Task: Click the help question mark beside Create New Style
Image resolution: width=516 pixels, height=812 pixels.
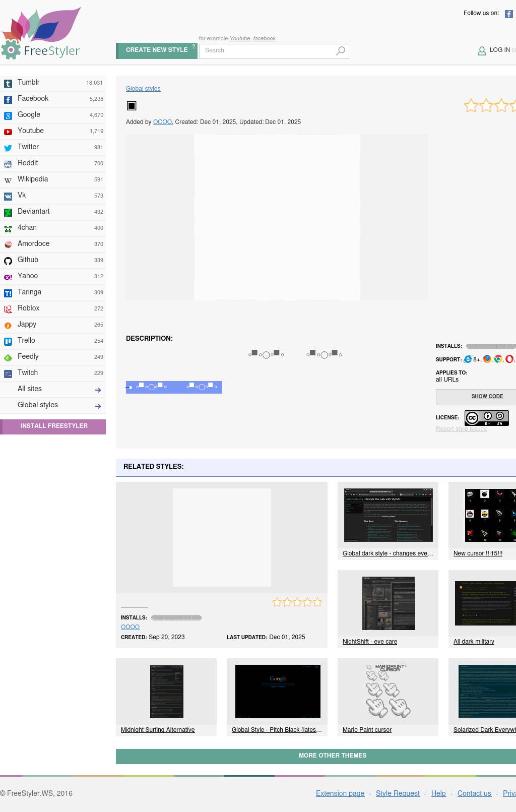Action: point(193,47)
